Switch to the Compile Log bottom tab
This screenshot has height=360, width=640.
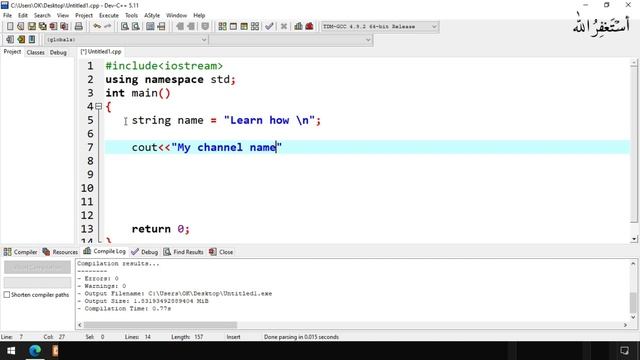105,251
